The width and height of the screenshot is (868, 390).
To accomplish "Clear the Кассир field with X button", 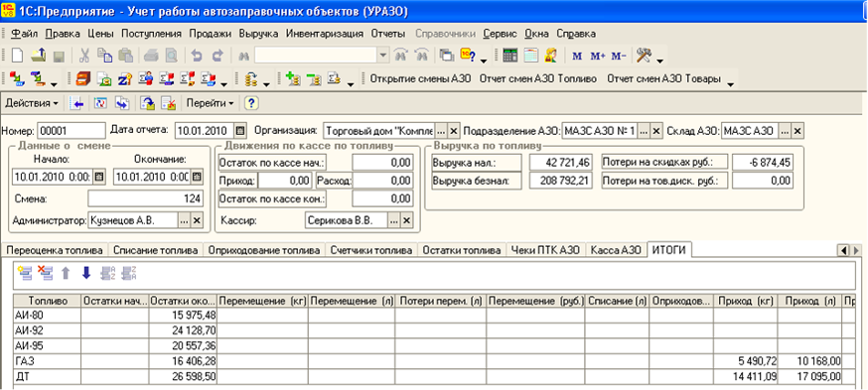I will (x=407, y=220).
